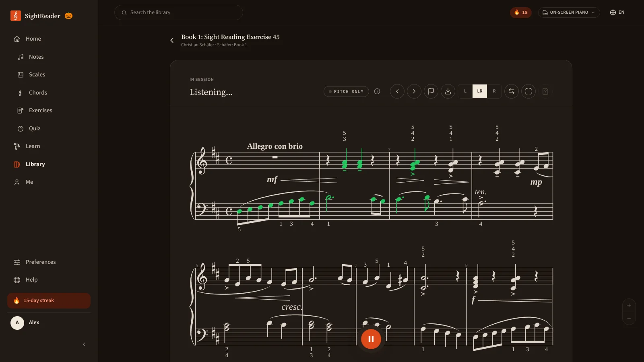
Task: Open the 15 streak flame badge
Action: pyautogui.click(x=521, y=12)
